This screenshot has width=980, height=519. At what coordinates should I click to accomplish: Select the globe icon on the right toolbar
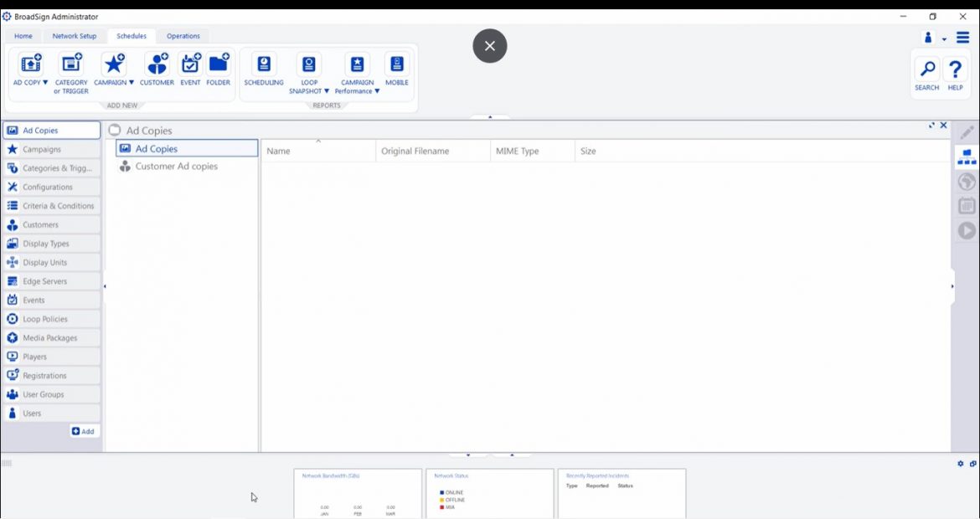point(966,182)
